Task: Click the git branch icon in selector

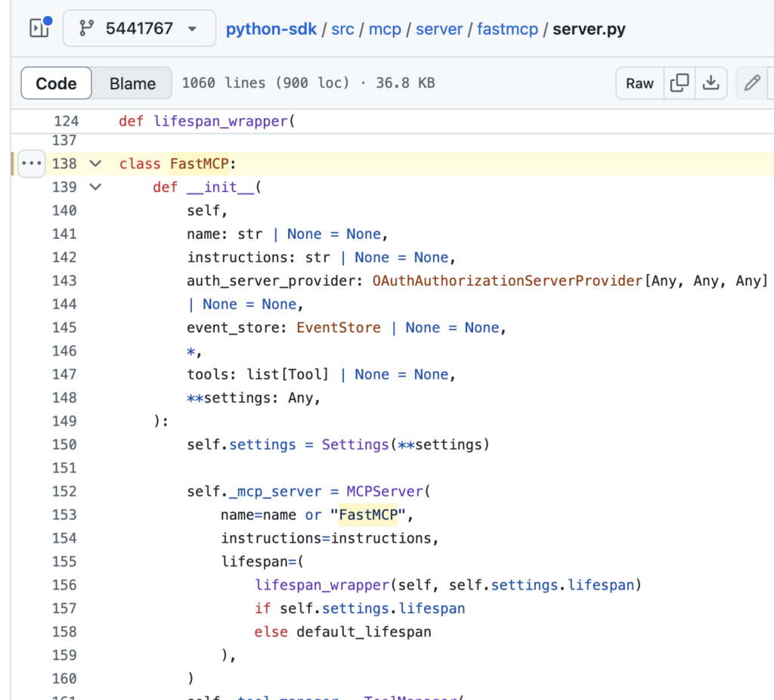Action: [x=87, y=29]
